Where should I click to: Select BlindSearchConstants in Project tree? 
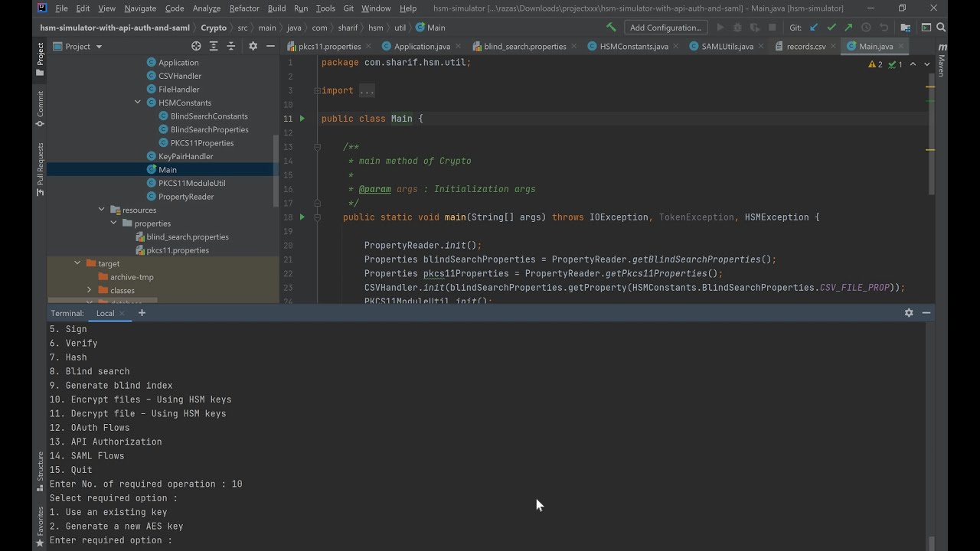tap(209, 116)
